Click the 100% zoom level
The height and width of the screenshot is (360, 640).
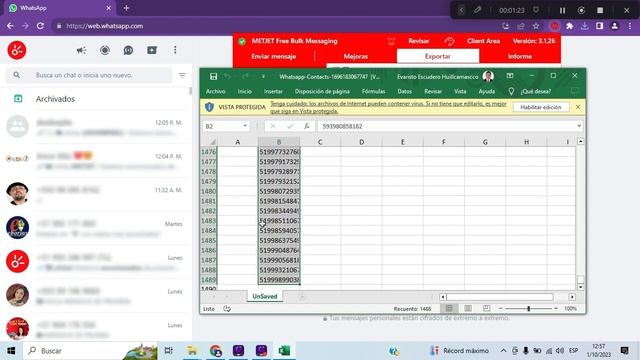[570, 309]
